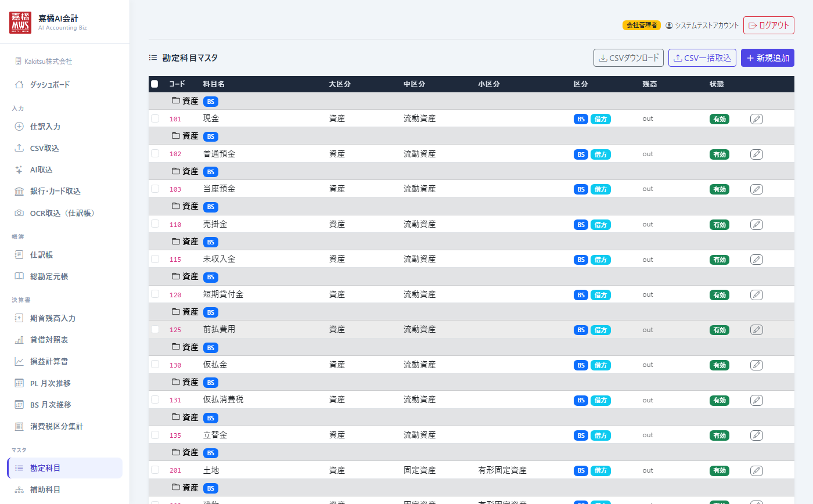Click edit pencil for 仮払消費税
813x504 pixels.
pyautogui.click(x=756, y=400)
